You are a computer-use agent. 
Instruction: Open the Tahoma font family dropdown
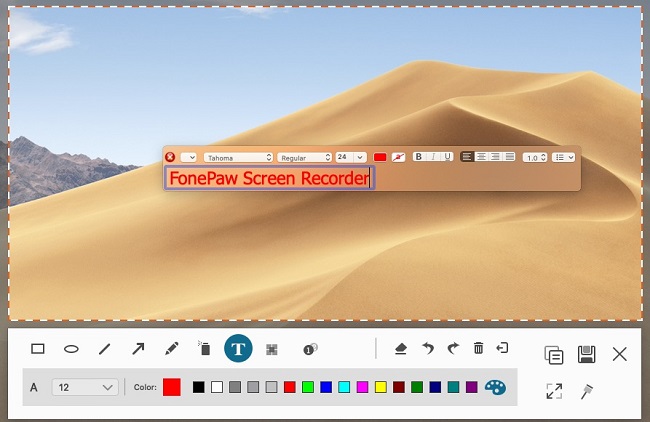click(x=238, y=158)
